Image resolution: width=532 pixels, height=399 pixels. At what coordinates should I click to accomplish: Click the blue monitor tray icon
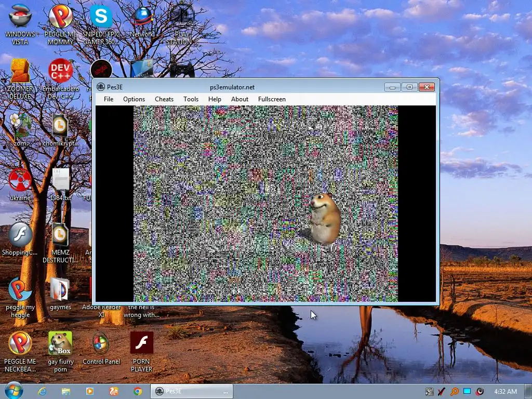[467, 391]
